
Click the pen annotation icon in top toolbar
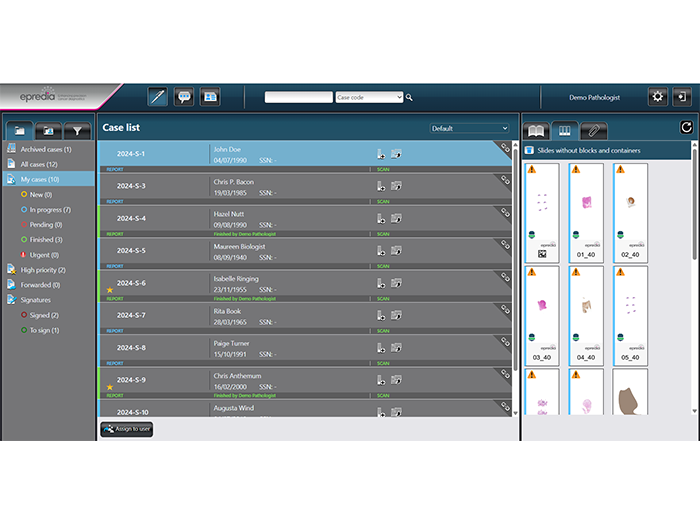click(158, 96)
